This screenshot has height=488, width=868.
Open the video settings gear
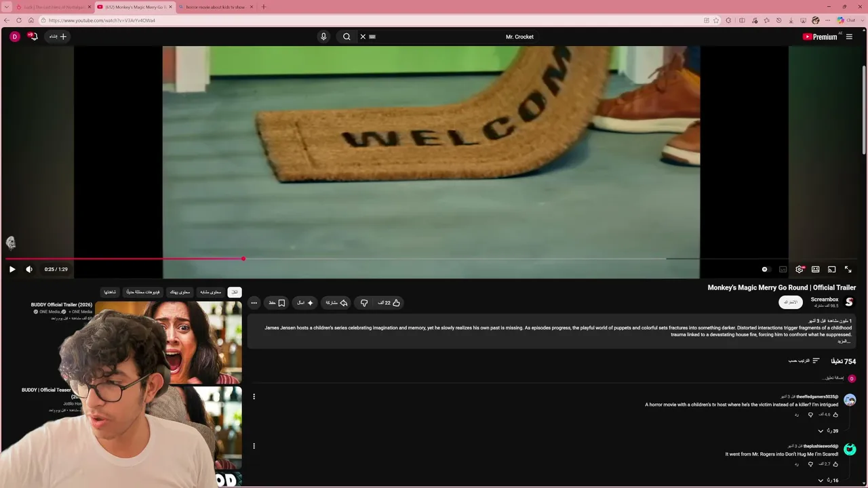(x=800, y=269)
